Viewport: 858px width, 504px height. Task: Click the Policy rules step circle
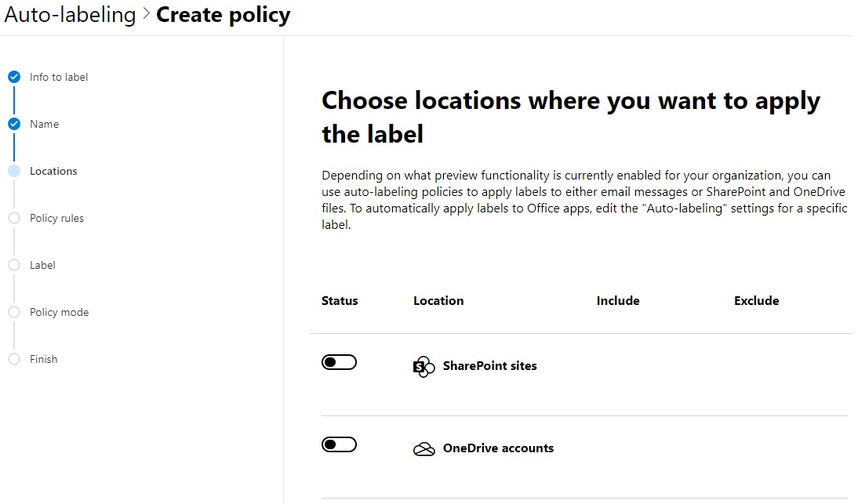14,218
